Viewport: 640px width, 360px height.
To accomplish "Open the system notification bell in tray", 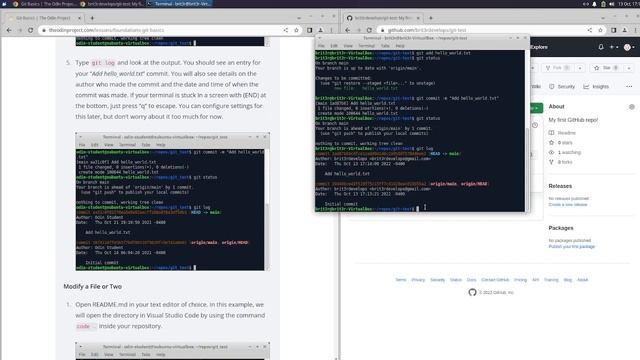I will tap(594, 4).
